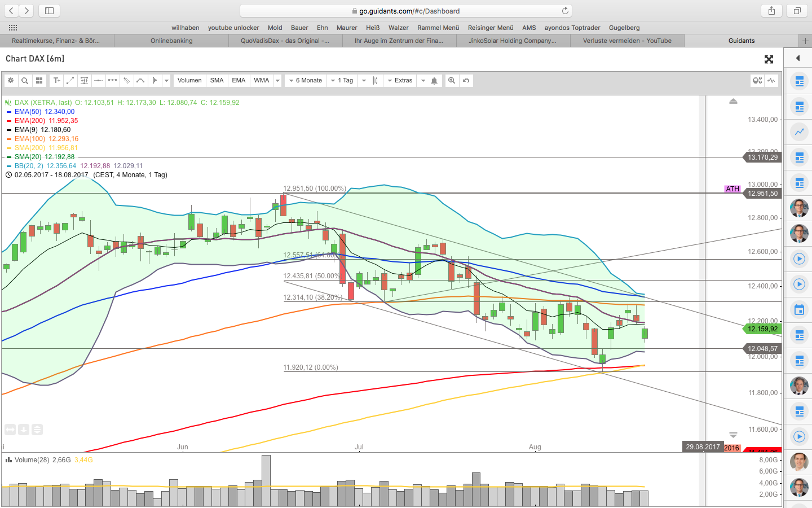Toggle the EMA indicator button
812x508 pixels.
point(239,81)
